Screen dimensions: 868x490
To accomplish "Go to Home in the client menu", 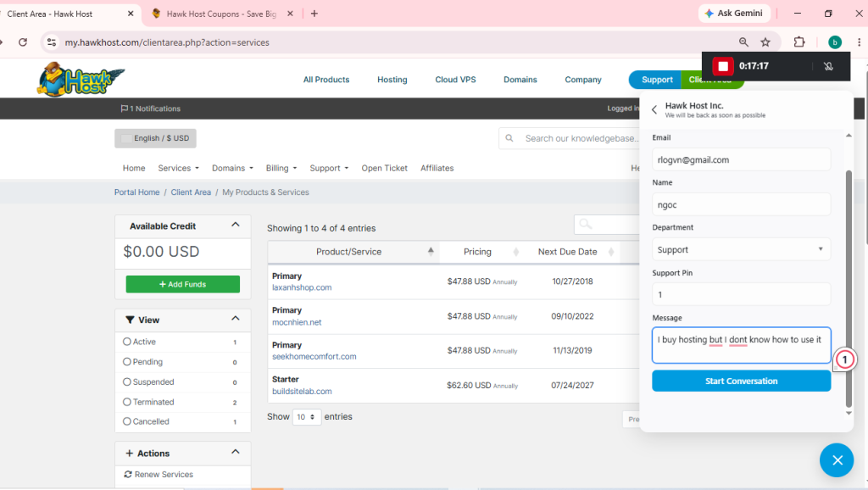I will [134, 169].
